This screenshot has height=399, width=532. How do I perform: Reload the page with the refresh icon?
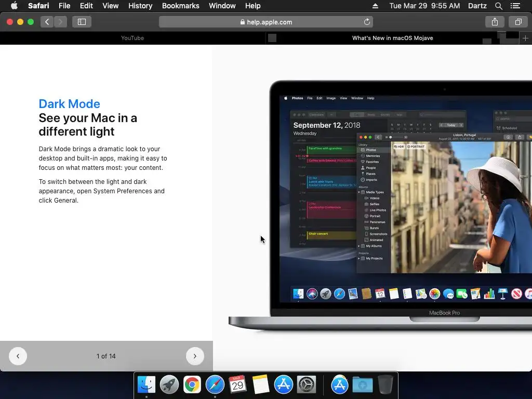(367, 22)
